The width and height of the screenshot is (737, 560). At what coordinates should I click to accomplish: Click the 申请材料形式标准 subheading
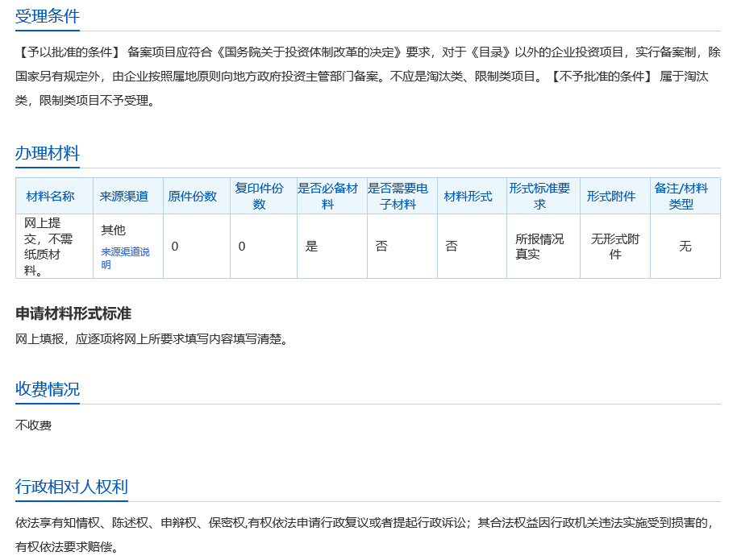tap(73, 313)
